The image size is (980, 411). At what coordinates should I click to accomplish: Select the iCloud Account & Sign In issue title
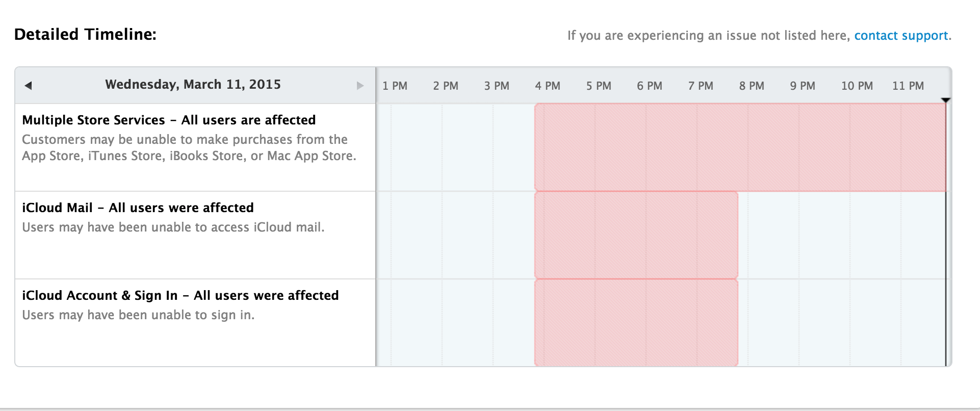[180, 295]
